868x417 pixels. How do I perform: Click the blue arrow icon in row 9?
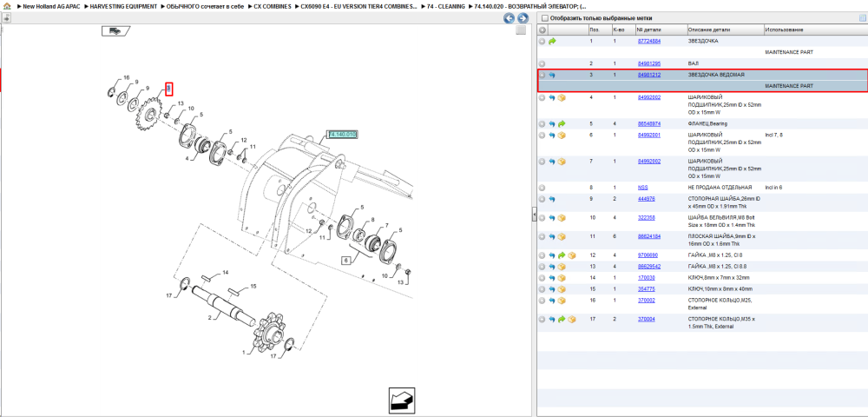(x=552, y=199)
